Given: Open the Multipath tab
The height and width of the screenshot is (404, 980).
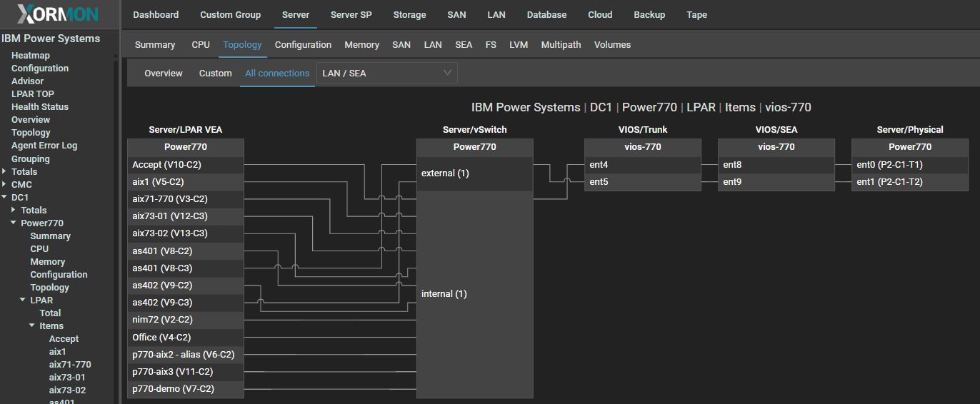Looking at the screenshot, I should [561, 44].
